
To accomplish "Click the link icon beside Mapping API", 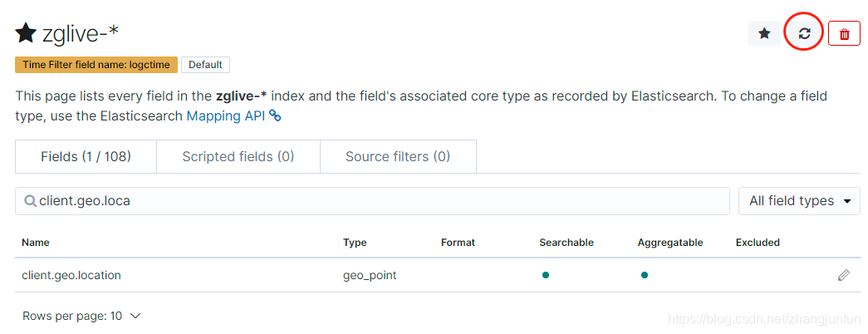I will tap(276, 116).
